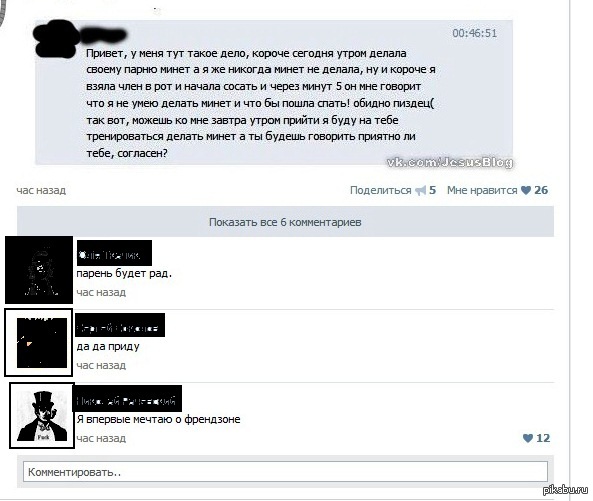Click the 00:46:51 message timestamp
Viewport: 593px width, 501px height.
pos(475,33)
